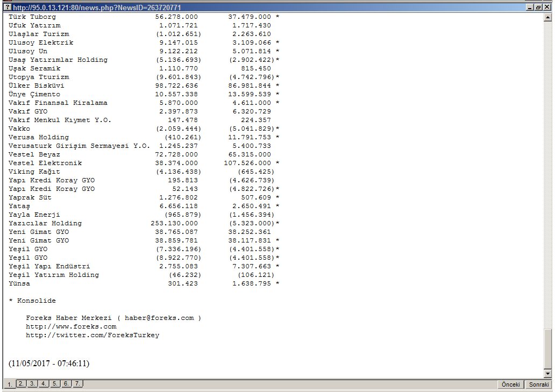
Task: Restore the news window size
Action: point(538,7)
